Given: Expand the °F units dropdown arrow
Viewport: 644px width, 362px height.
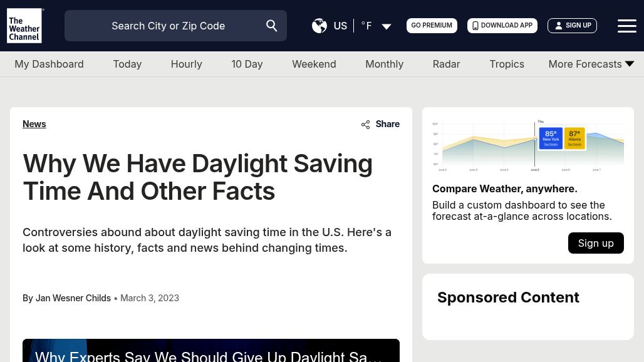Looking at the screenshot, I should point(387,26).
